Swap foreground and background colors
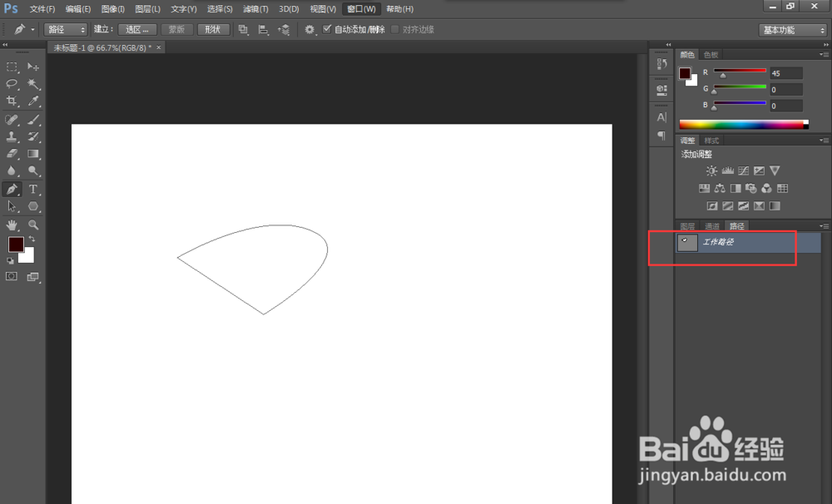 tap(32, 239)
